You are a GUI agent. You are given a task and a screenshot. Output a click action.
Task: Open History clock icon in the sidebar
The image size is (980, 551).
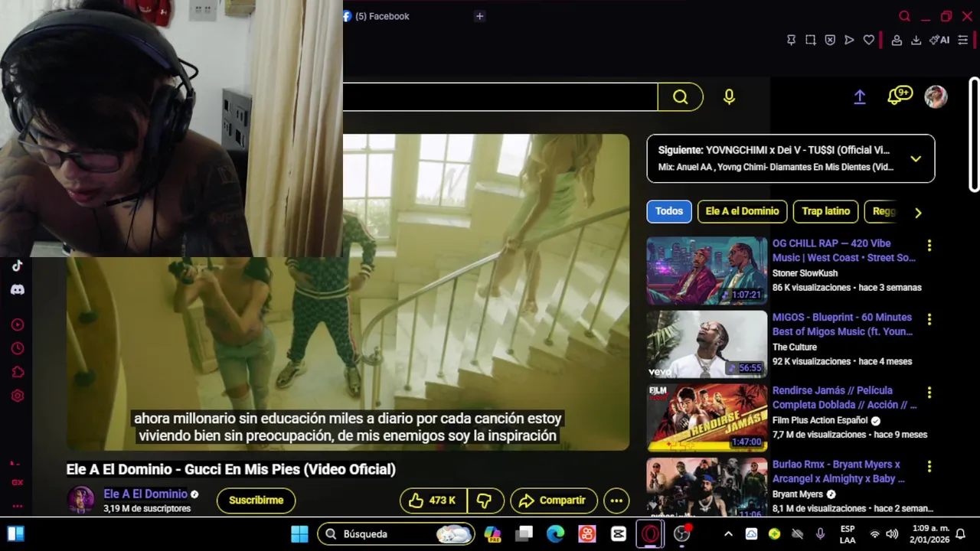click(17, 348)
